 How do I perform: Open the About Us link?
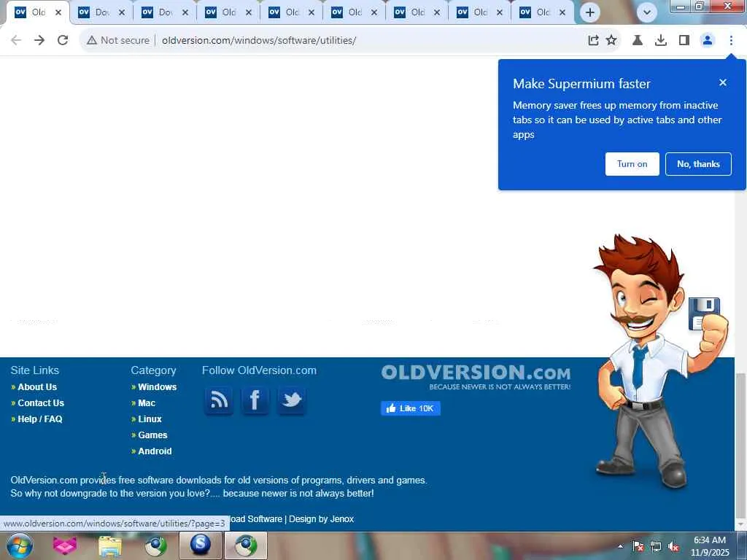[x=37, y=387]
